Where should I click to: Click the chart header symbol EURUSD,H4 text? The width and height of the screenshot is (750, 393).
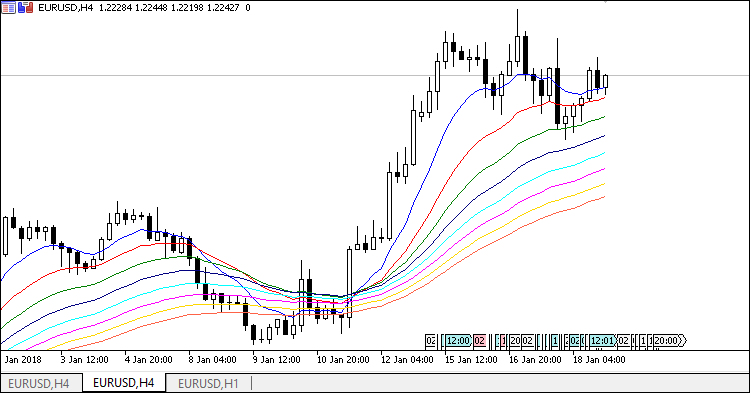(66, 8)
